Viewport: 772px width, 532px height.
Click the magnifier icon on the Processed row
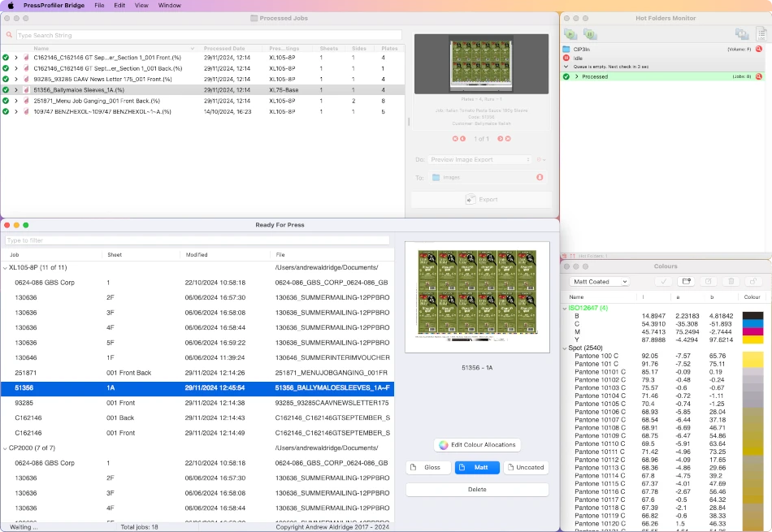pyautogui.click(x=758, y=76)
